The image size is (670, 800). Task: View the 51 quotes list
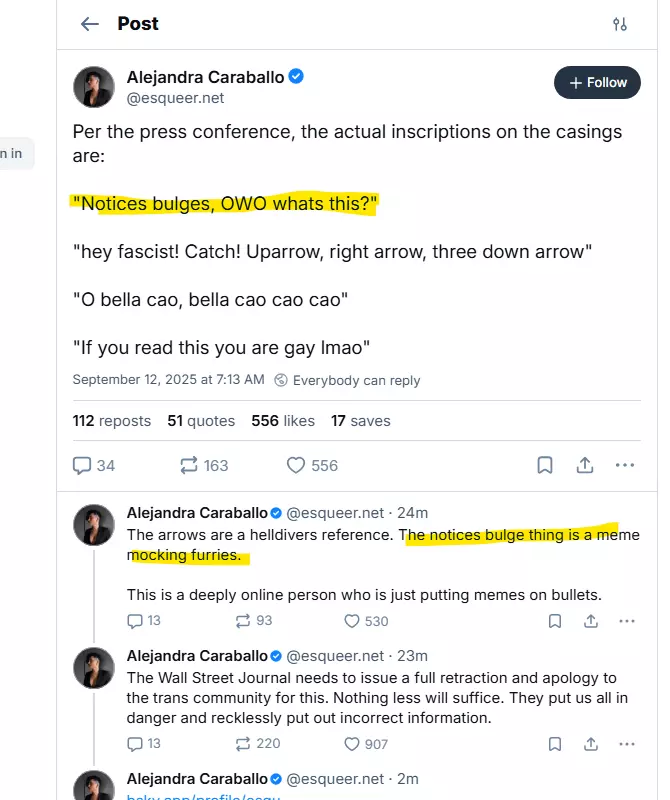click(201, 421)
